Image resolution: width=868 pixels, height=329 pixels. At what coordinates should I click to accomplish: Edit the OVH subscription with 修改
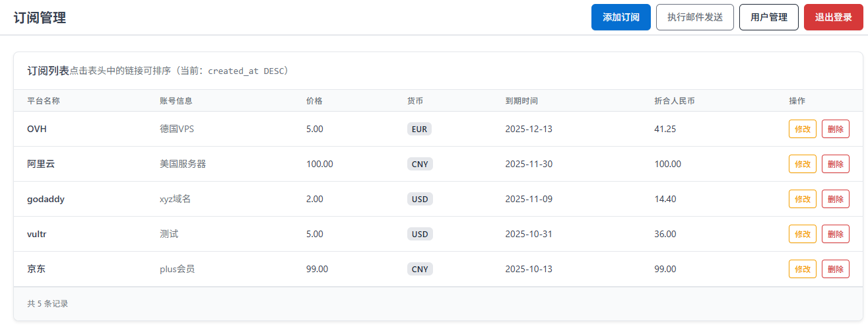[802, 129]
